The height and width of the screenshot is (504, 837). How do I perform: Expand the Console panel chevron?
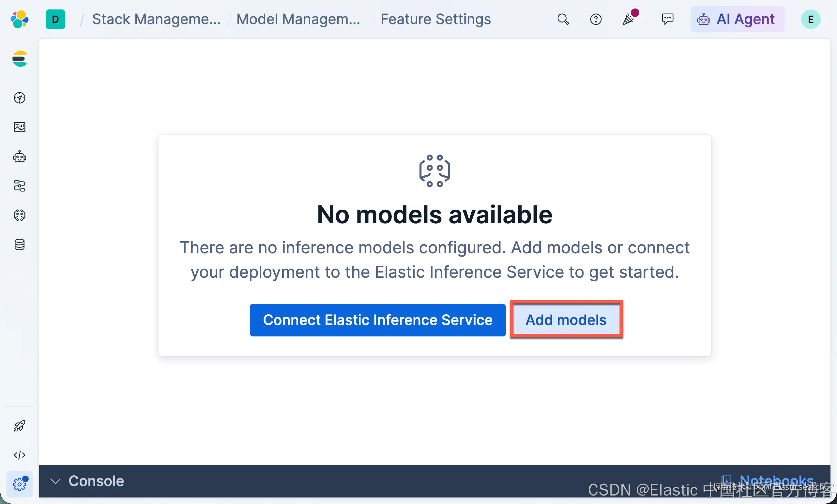click(x=55, y=481)
